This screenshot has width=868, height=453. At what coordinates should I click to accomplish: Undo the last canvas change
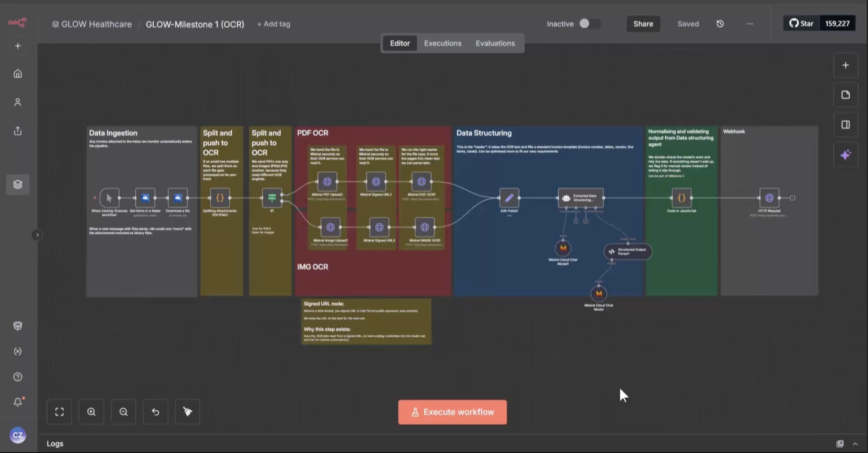click(x=155, y=412)
